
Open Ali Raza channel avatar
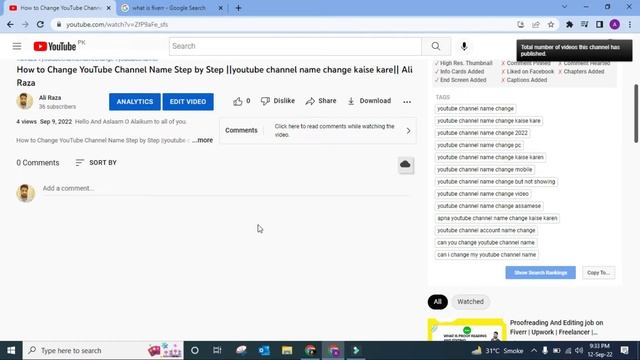coord(24,101)
